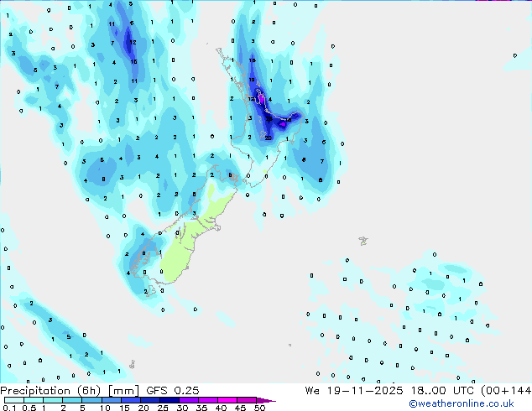Click the legend arrow tip above 50 mm
Screen dimensions: 532x411
click(x=266, y=400)
